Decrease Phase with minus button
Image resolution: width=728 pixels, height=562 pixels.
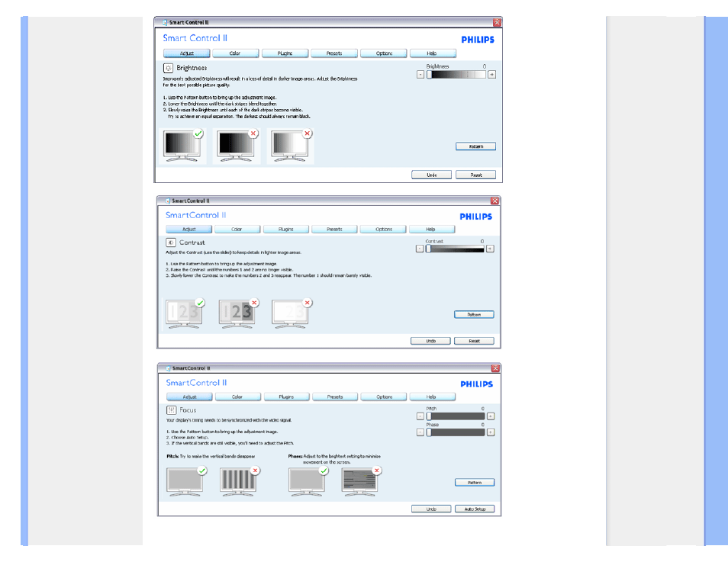click(x=420, y=432)
